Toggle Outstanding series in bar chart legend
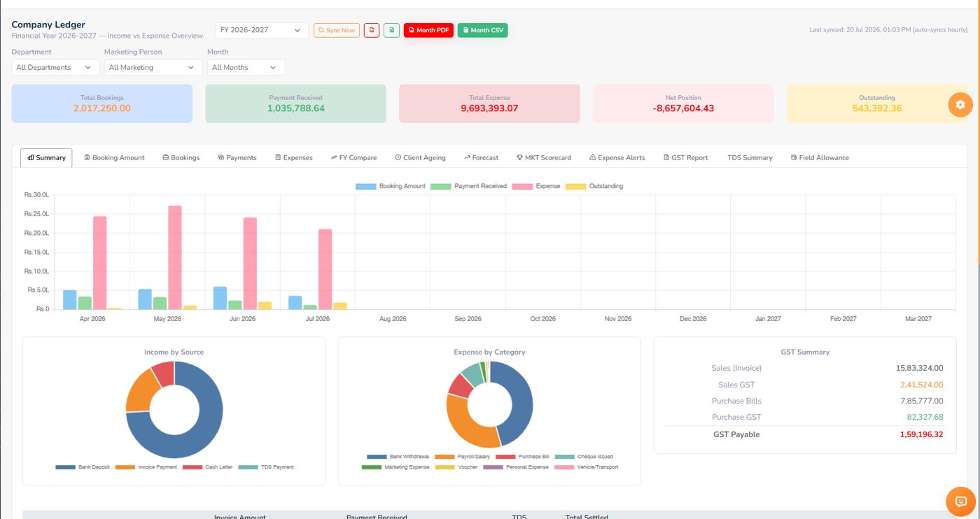The width and height of the screenshot is (980, 519). click(594, 186)
